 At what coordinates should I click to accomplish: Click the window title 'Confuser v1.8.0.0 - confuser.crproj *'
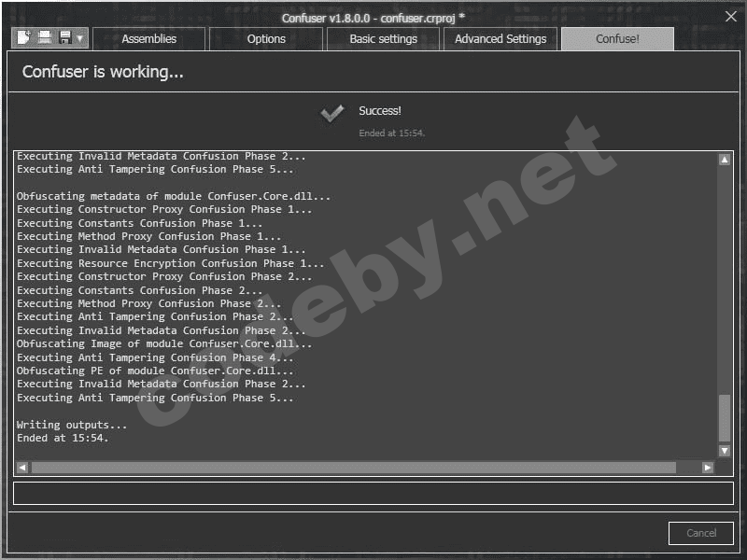pyautogui.click(x=373, y=18)
